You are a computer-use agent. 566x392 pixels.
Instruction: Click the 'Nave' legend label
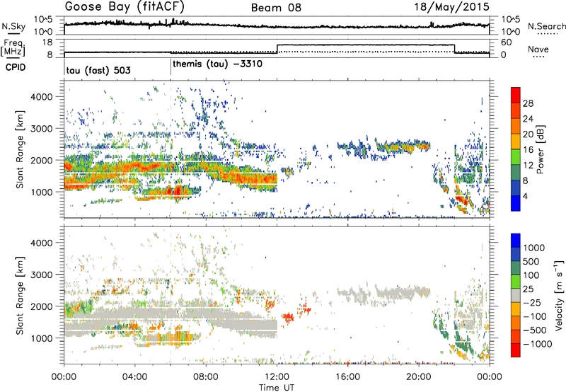pyautogui.click(x=538, y=50)
